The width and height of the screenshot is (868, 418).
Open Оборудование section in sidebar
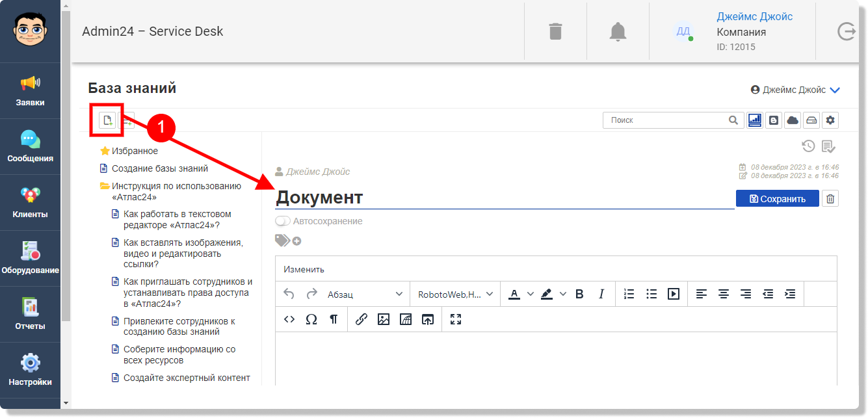[x=31, y=259]
